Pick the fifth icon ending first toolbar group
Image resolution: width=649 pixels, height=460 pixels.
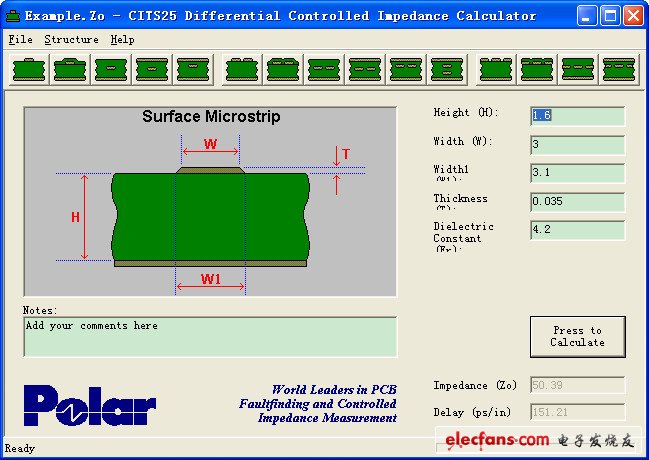click(x=191, y=69)
